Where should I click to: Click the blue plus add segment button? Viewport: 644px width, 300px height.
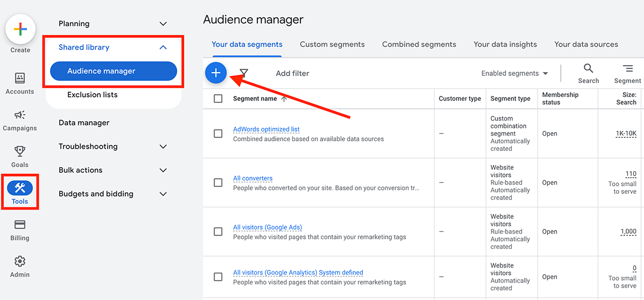tap(216, 73)
